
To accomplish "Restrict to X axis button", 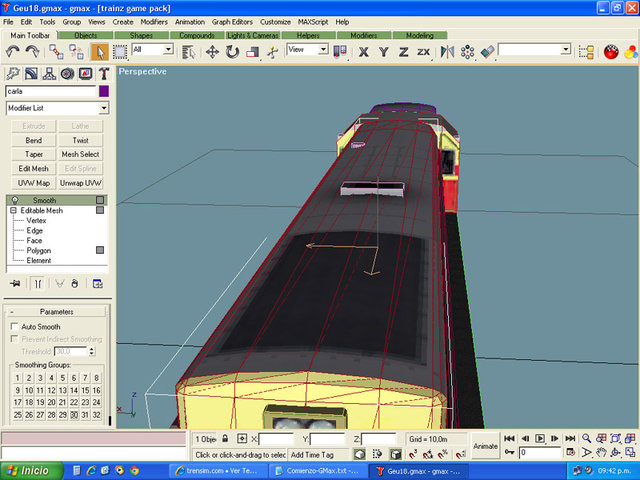I will (363, 50).
